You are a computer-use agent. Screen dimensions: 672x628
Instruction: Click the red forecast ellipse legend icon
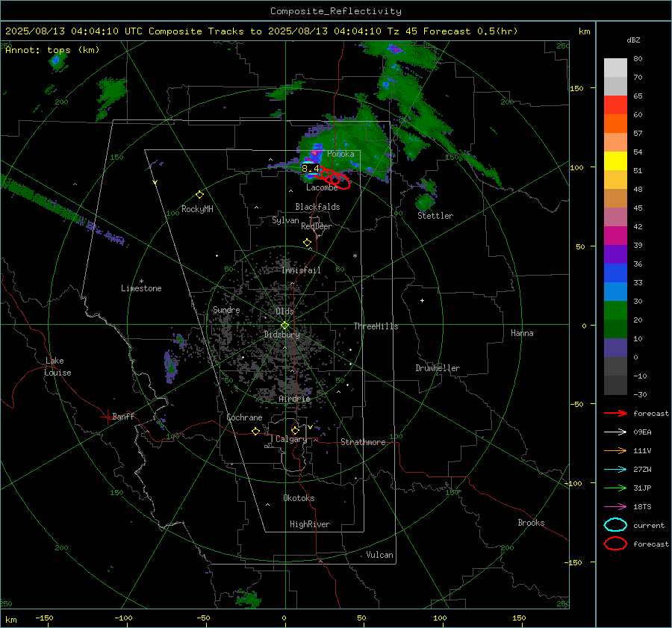coord(615,544)
